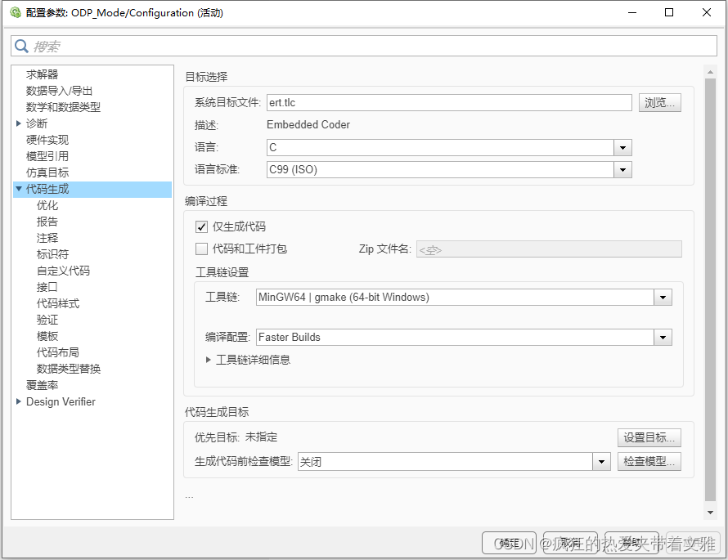Select 模型引用 in the tree

tap(47, 156)
